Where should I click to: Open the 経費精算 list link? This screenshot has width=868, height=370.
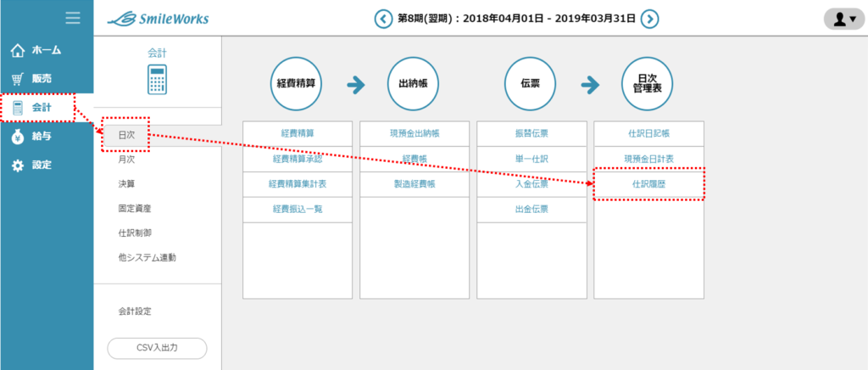click(298, 134)
